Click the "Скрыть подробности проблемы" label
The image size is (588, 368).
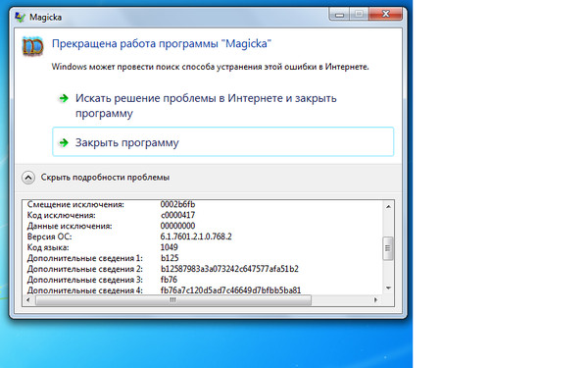(x=105, y=178)
